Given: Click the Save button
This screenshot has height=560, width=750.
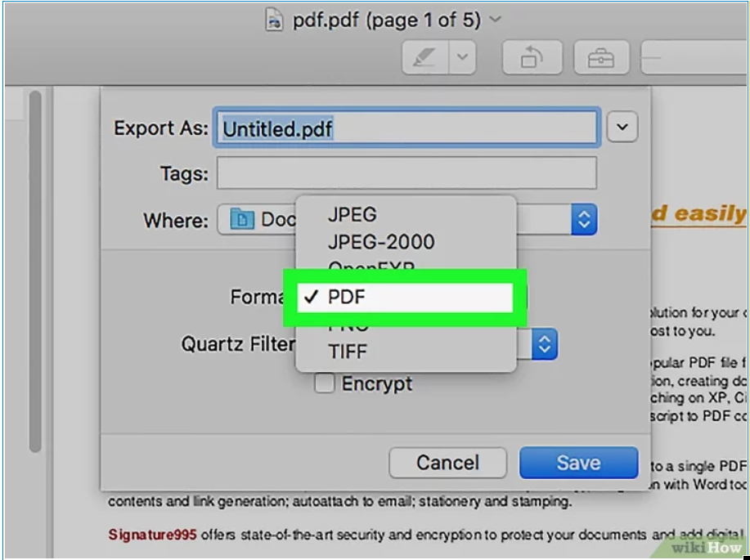Looking at the screenshot, I should click(x=578, y=463).
